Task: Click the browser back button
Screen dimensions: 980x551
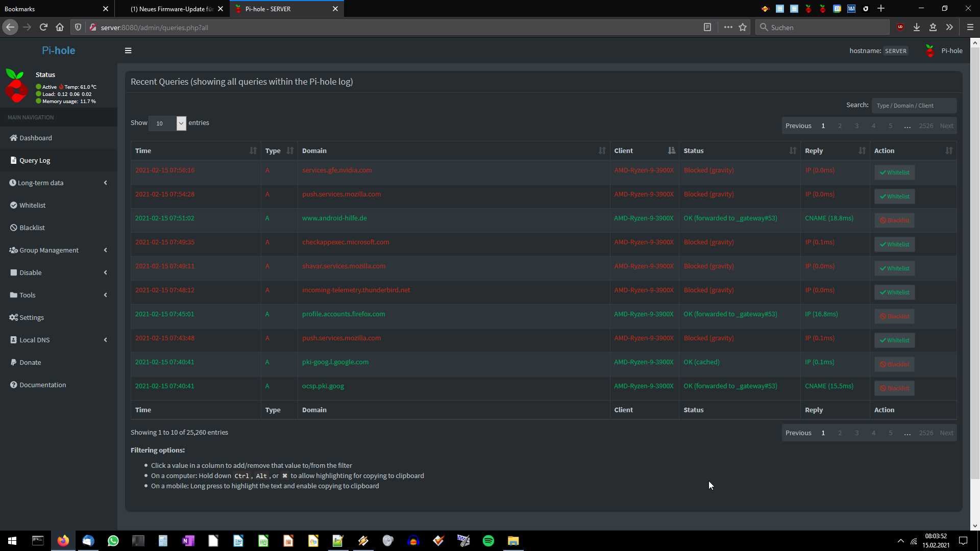Action: click(10, 27)
